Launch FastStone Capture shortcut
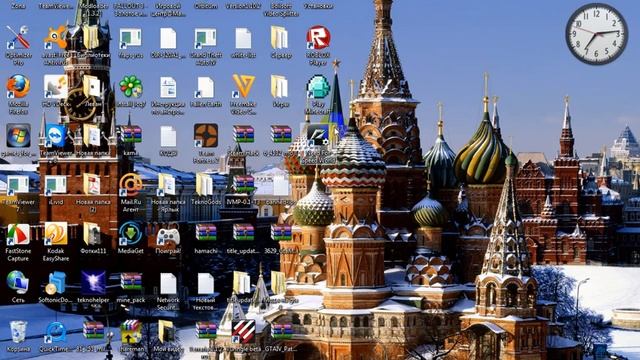 18,234
